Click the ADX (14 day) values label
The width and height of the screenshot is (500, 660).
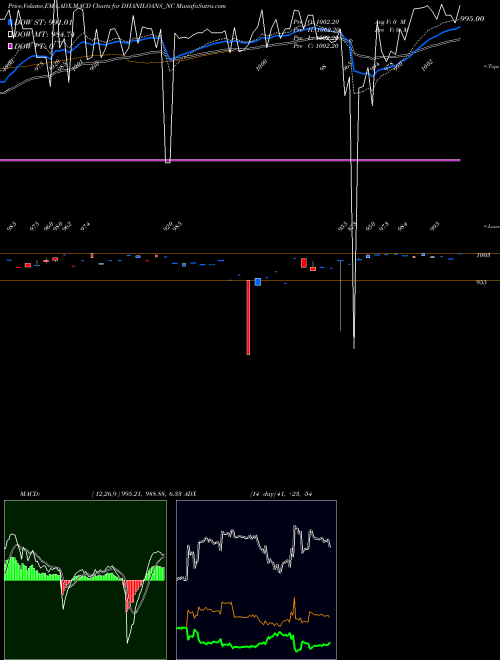click(281, 494)
